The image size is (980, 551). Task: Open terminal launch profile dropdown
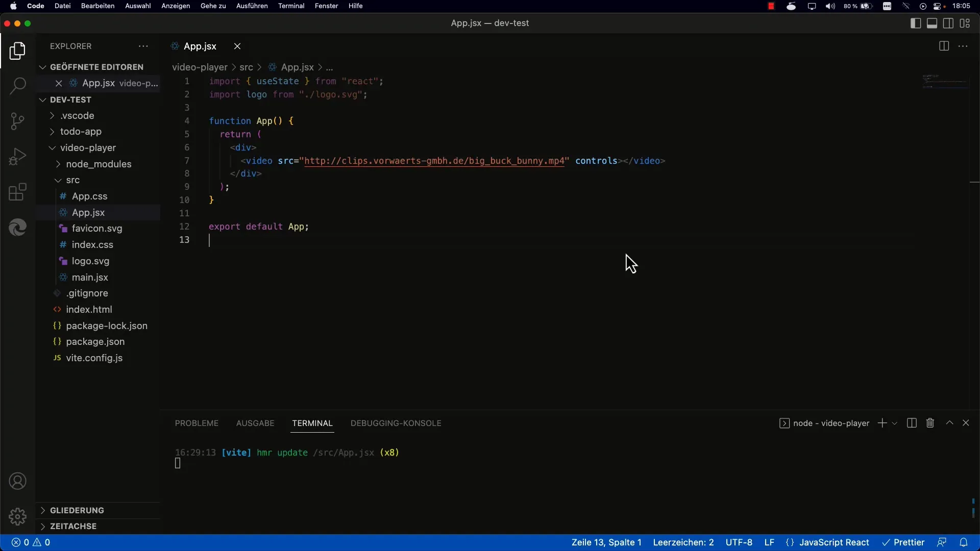click(x=894, y=423)
